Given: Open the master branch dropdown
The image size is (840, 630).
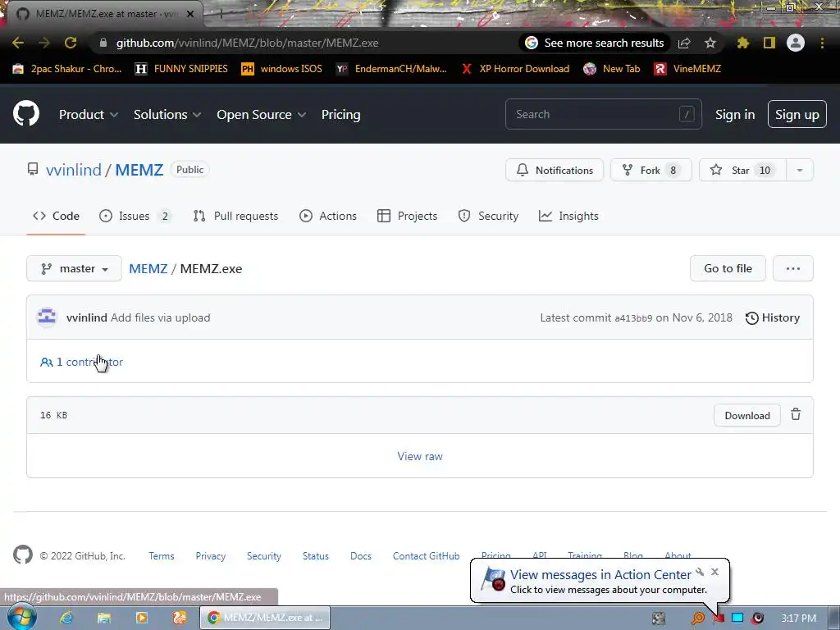Looking at the screenshot, I should [74, 268].
